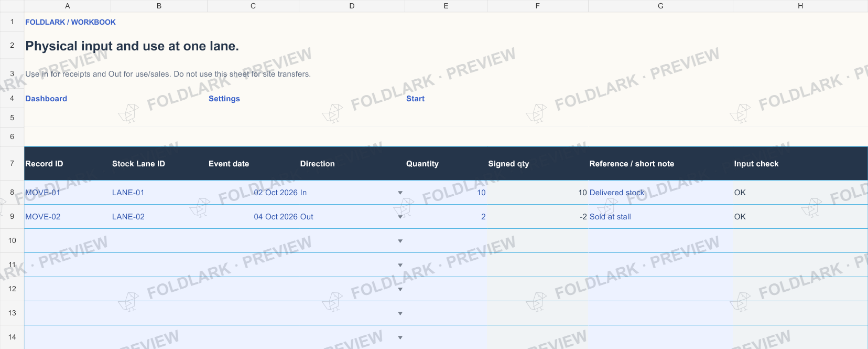868x349 pixels.
Task: Open the Direction dropdown for MOVE-02
Action: (400, 217)
